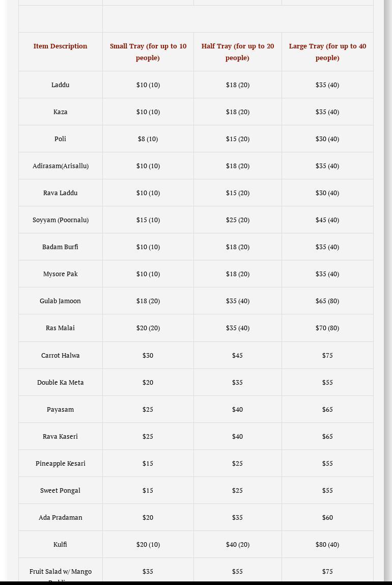Click Ada Pradaman large tray price $60
Screen dimensions: 392x585
point(327,517)
